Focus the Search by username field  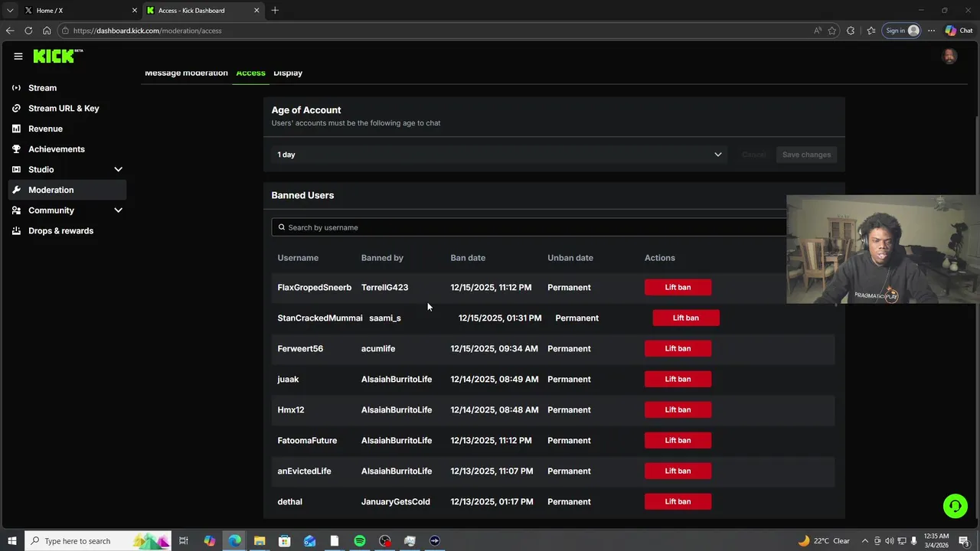pyautogui.click(x=530, y=227)
